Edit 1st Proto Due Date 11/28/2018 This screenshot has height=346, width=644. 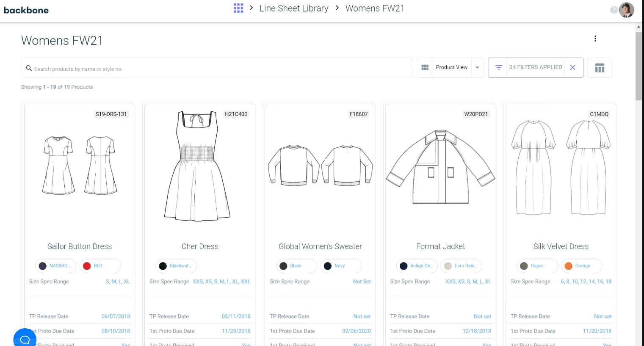click(236, 331)
